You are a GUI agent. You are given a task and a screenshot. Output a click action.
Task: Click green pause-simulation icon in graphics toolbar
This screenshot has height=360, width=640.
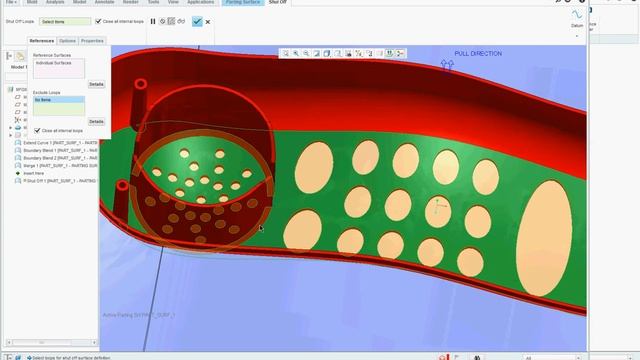coord(390,53)
